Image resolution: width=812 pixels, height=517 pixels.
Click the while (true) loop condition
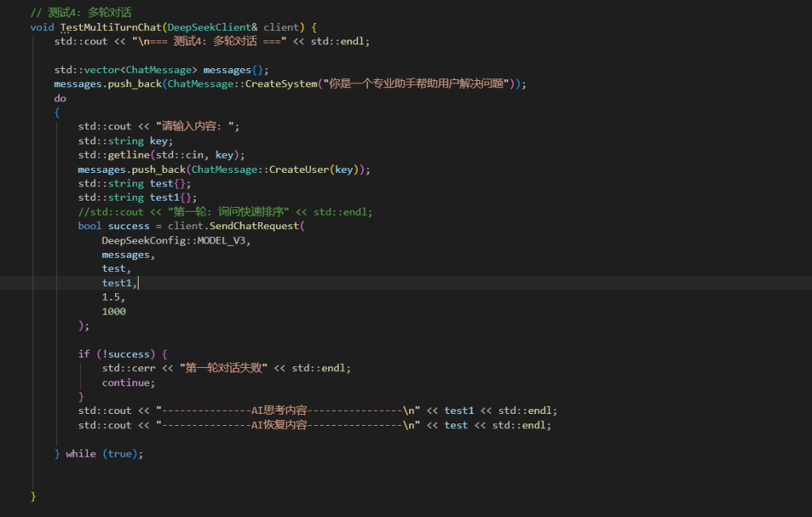coord(104,454)
